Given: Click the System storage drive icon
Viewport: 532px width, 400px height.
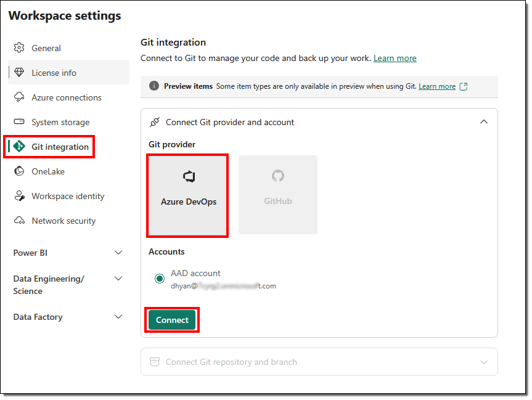Looking at the screenshot, I should 19,122.
